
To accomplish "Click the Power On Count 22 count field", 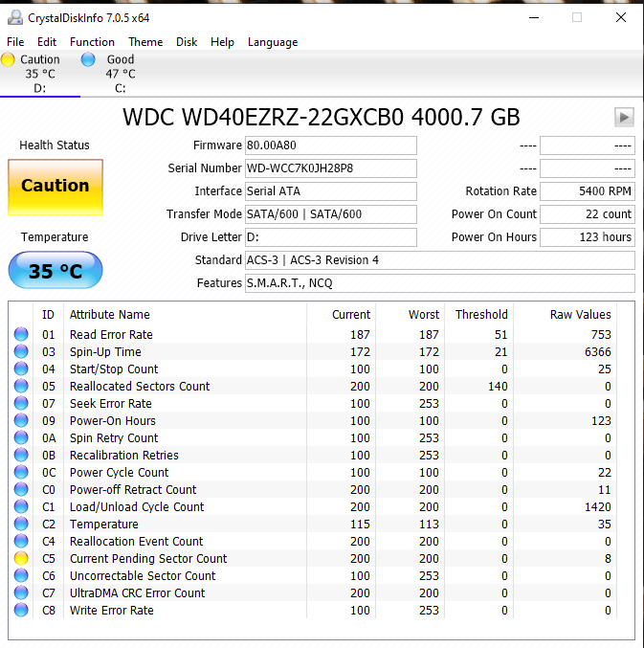I will pyautogui.click(x=587, y=214).
